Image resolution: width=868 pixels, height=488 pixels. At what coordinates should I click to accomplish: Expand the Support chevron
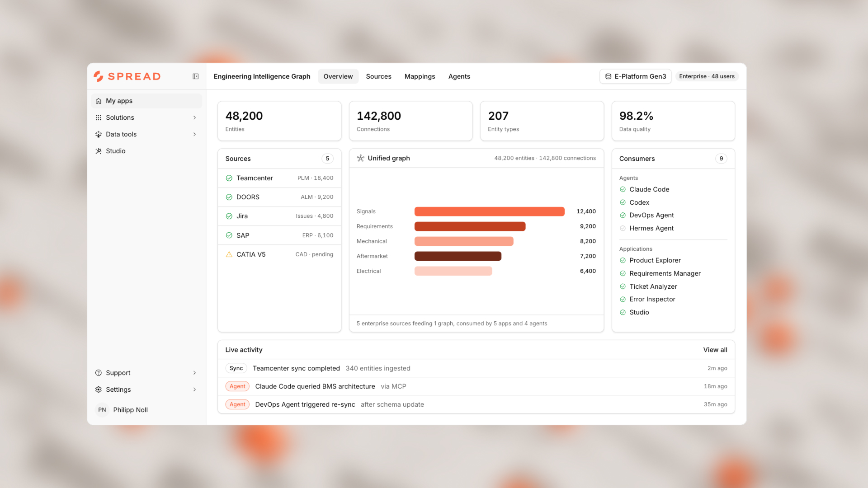[x=195, y=373]
